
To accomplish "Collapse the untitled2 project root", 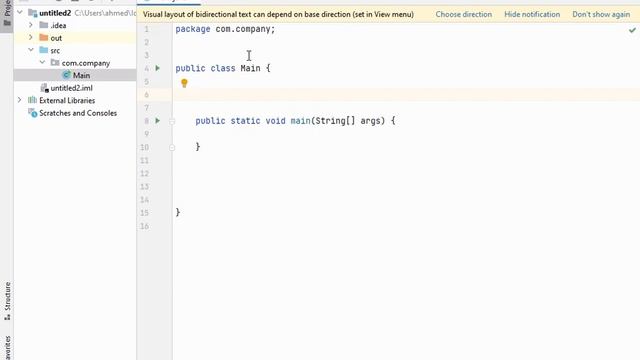I will click(x=20, y=13).
